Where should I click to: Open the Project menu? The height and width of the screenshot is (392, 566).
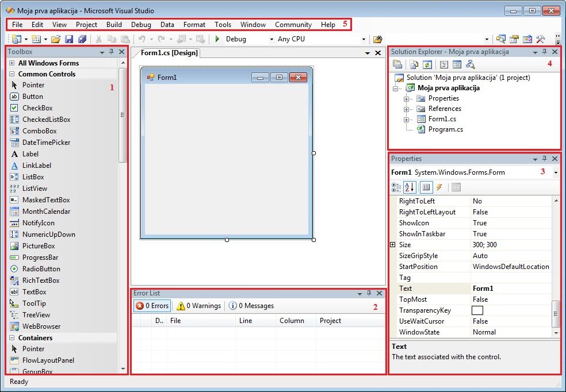tap(86, 25)
